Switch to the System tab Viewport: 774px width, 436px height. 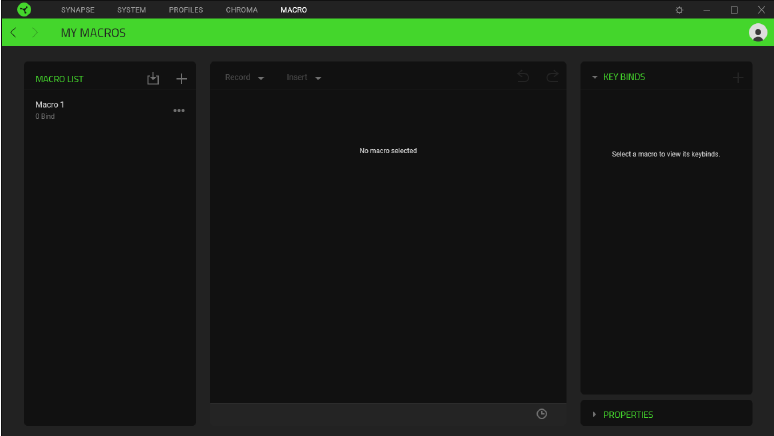(131, 10)
